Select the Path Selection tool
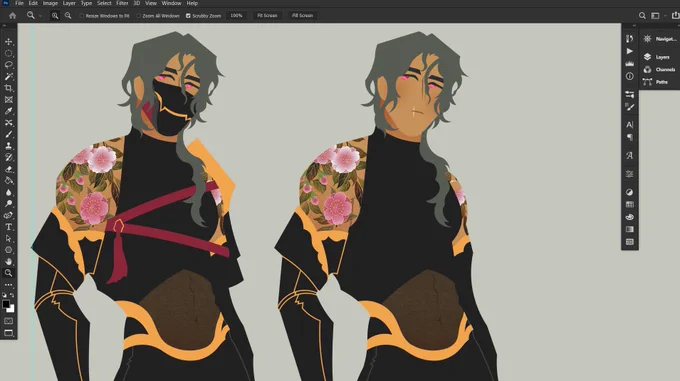The height and width of the screenshot is (381, 680). (8, 238)
